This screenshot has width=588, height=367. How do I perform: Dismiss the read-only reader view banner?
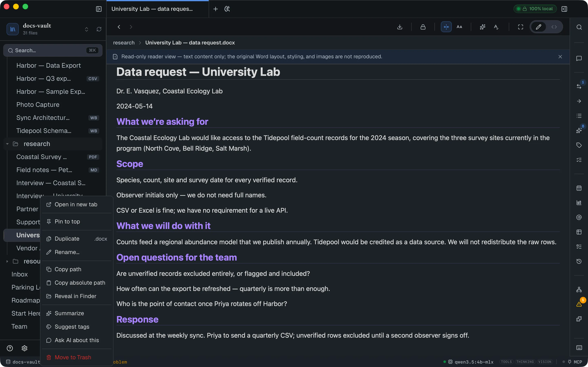coord(560,56)
